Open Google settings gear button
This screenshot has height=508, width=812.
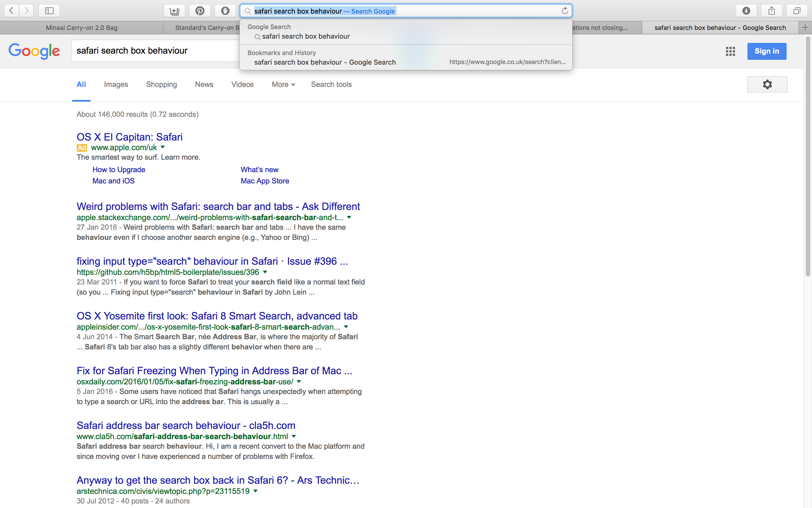[767, 84]
